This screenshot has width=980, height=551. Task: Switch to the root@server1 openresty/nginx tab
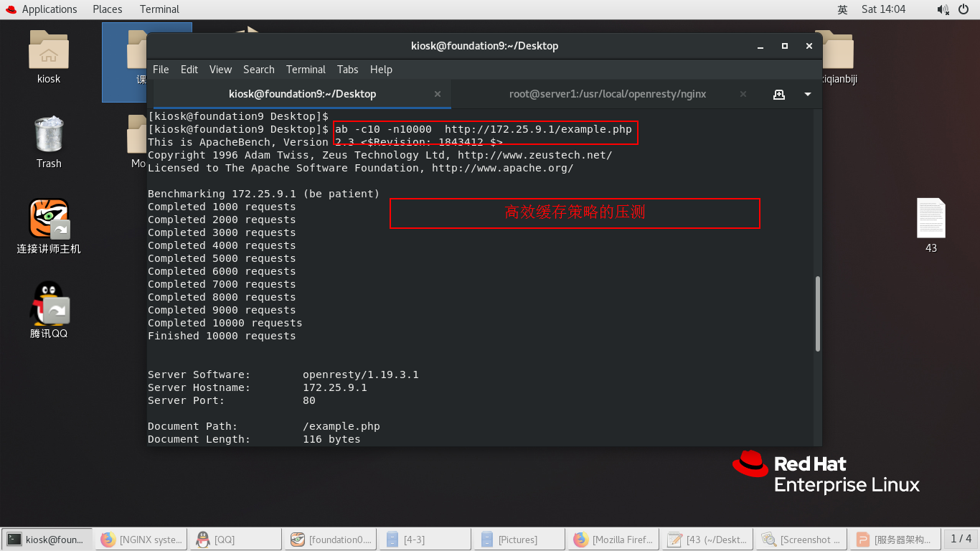pos(608,94)
